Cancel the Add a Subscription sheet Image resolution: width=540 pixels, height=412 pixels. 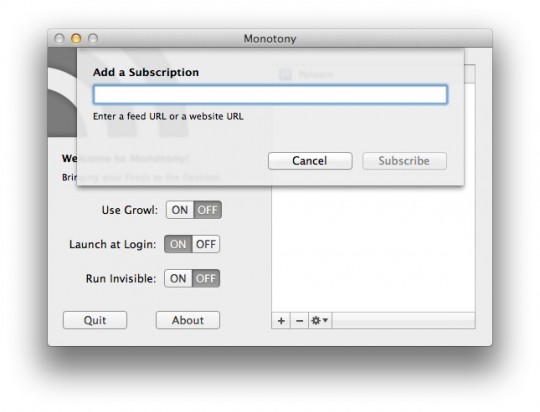click(x=310, y=161)
